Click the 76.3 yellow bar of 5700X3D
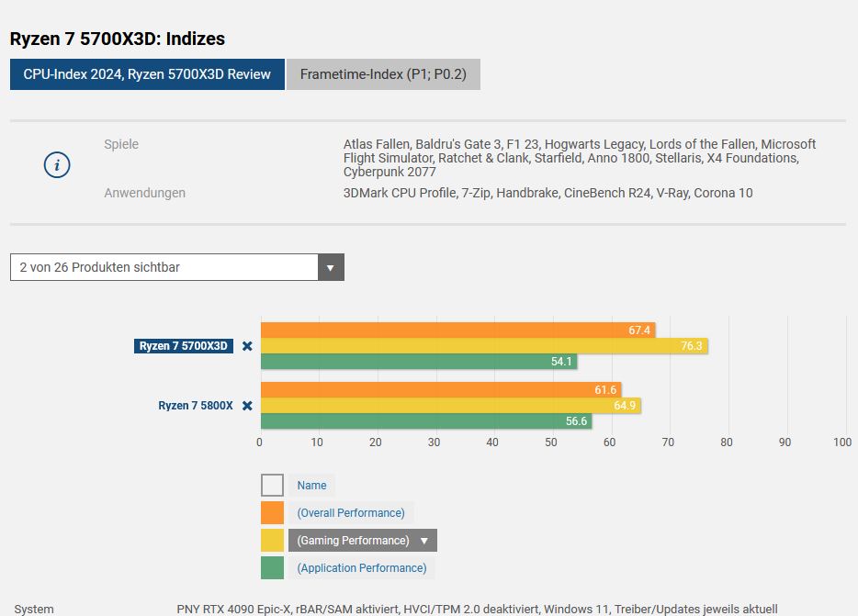The height and width of the screenshot is (616, 858). [484, 346]
